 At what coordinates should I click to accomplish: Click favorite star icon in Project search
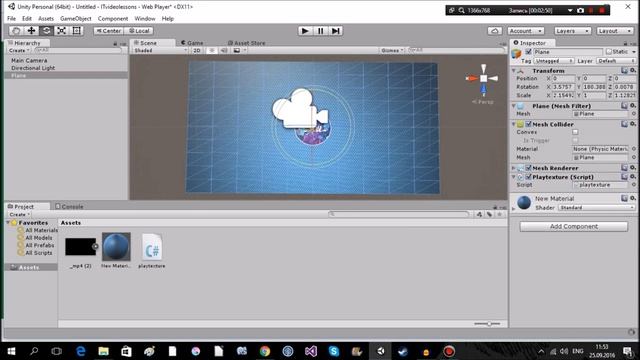[x=499, y=214]
